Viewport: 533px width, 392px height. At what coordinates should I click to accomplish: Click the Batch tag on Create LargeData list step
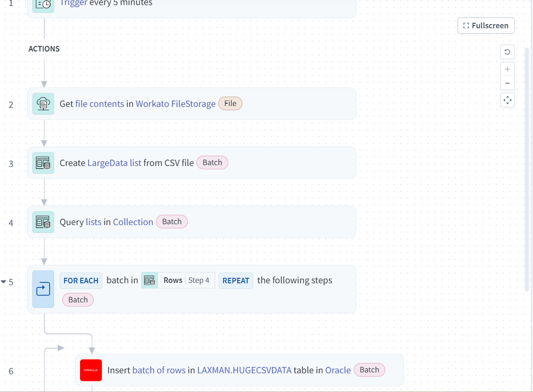[x=212, y=162]
